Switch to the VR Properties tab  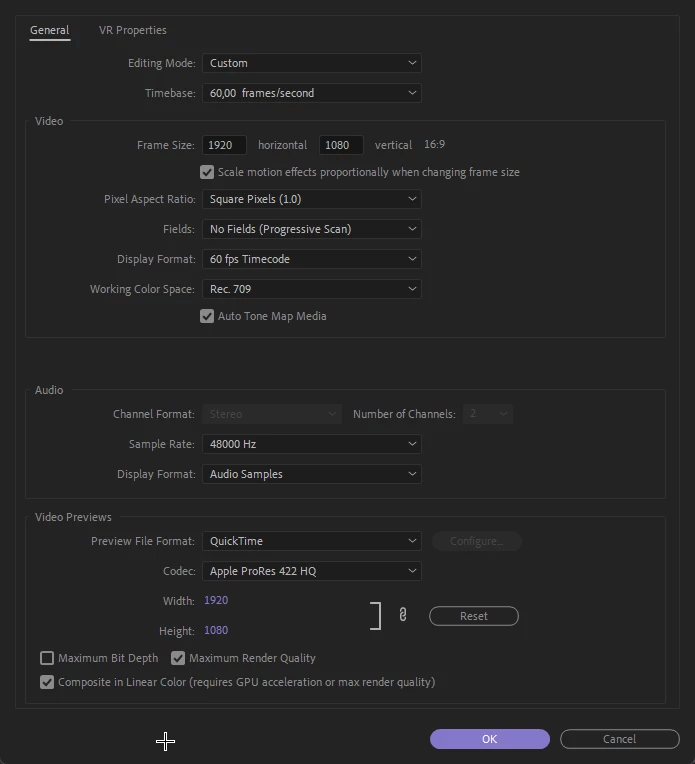[133, 30]
